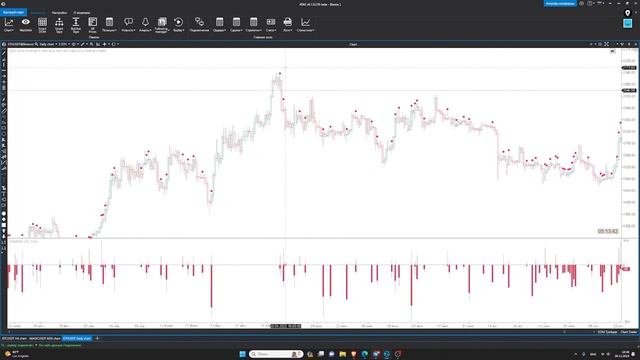Show hidden system tray icons
This screenshot has width=640, height=360.
pos(576,354)
